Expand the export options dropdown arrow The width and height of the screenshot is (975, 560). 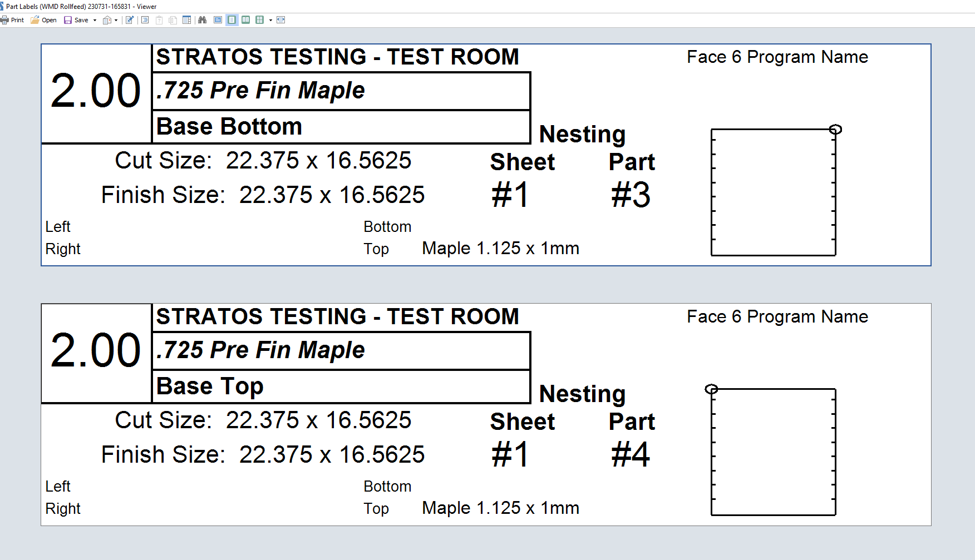[x=116, y=20]
